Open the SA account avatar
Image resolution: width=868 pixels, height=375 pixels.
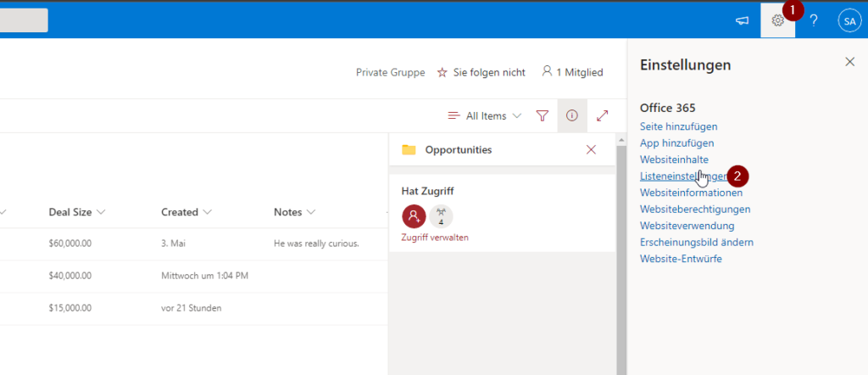coord(849,20)
